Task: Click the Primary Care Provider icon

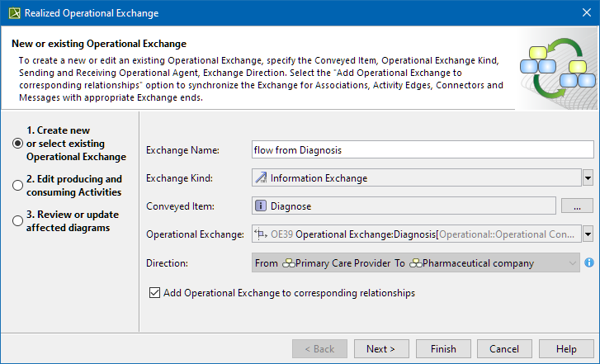Action: click(x=288, y=263)
